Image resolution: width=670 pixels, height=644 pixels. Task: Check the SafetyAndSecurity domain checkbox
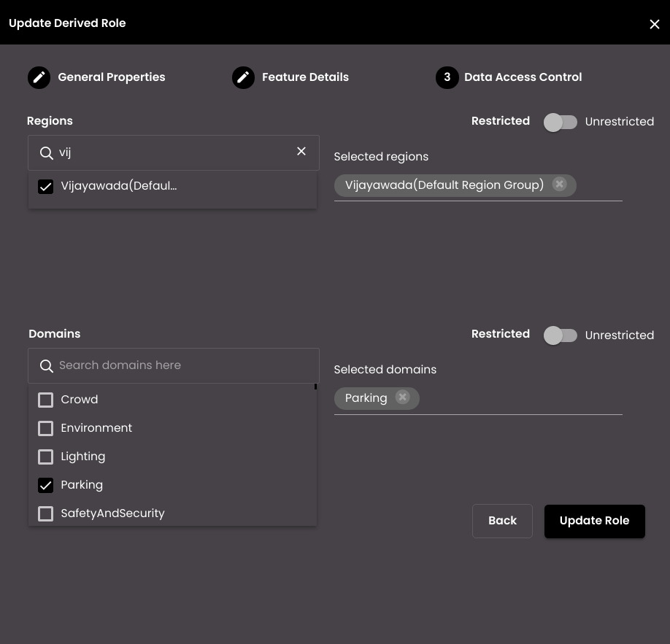pyautogui.click(x=46, y=513)
